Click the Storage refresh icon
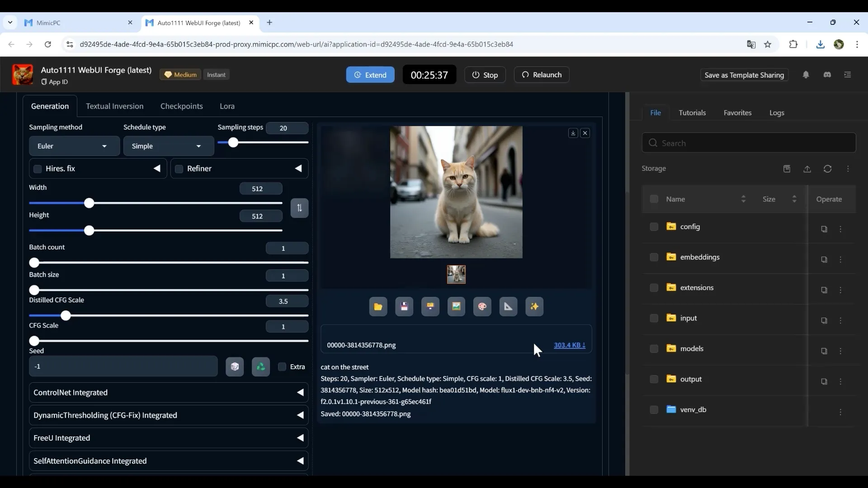Image resolution: width=868 pixels, height=488 pixels. click(x=827, y=169)
